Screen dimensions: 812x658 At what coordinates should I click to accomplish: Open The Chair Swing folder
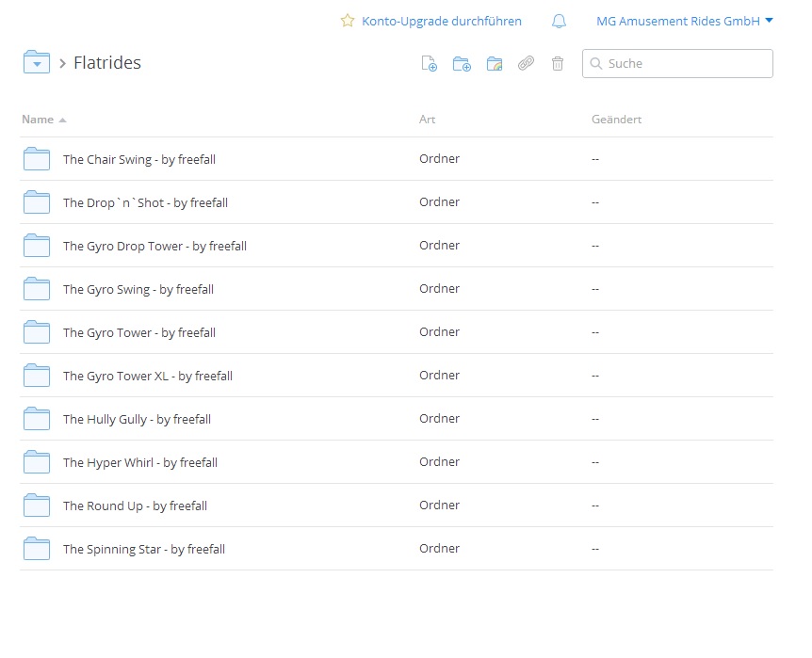pyautogui.click(x=138, y=159)
